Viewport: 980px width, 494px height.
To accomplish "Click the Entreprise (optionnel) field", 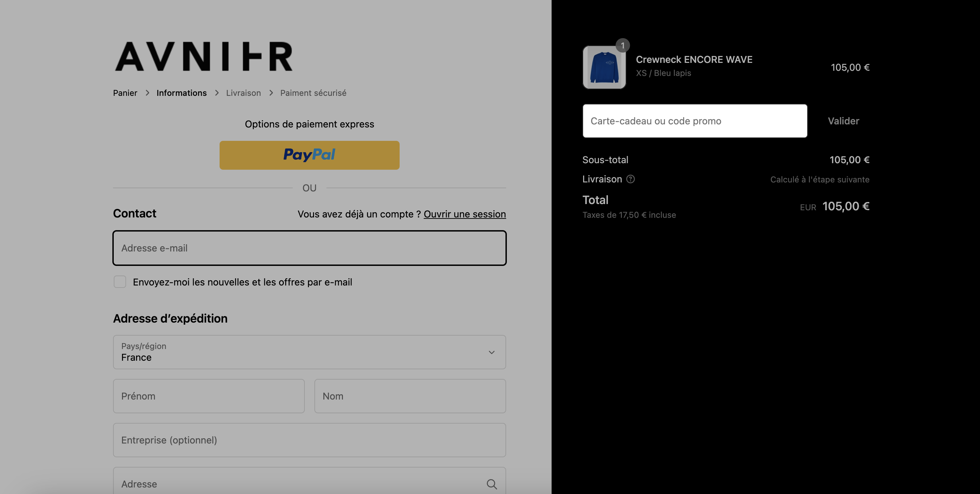I will click(x=309, y=440).
